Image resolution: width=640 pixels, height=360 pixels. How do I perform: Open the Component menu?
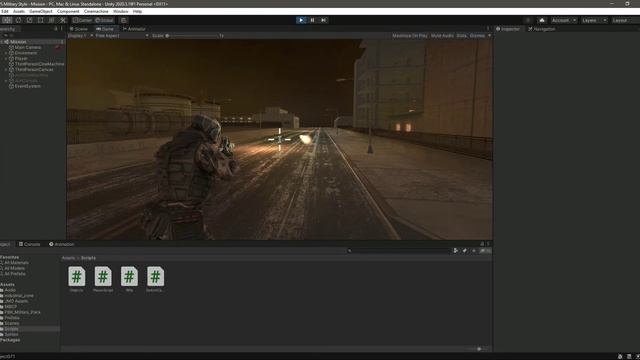68,11
